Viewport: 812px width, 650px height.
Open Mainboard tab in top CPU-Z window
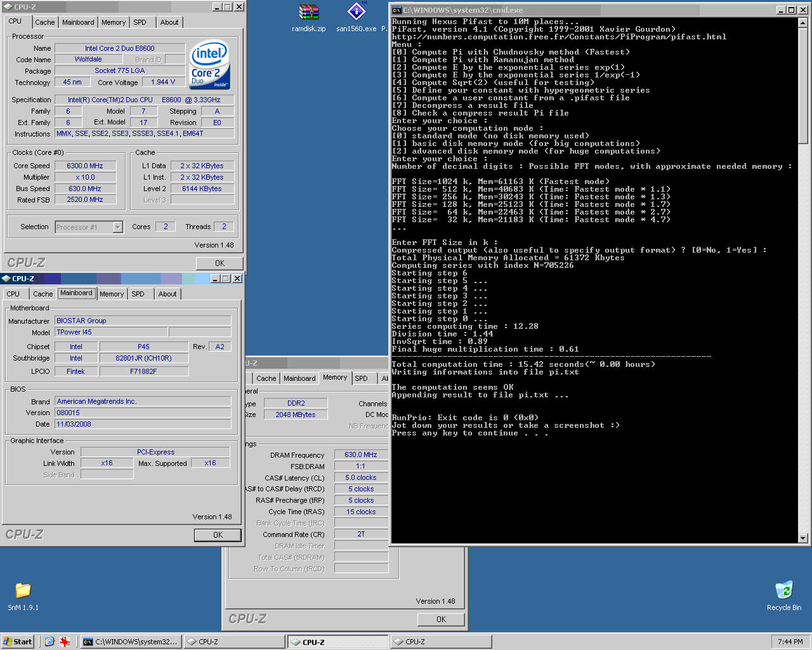[78, 22]
